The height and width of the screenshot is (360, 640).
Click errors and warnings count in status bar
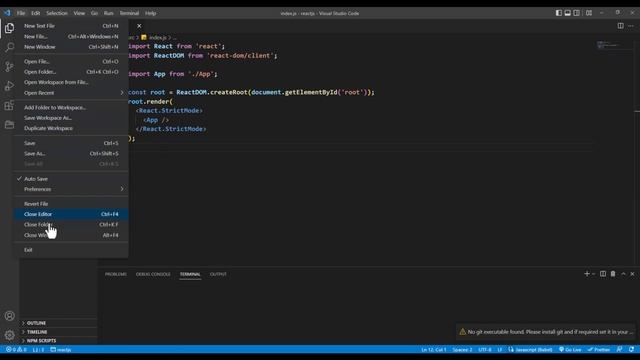(16, 349)
